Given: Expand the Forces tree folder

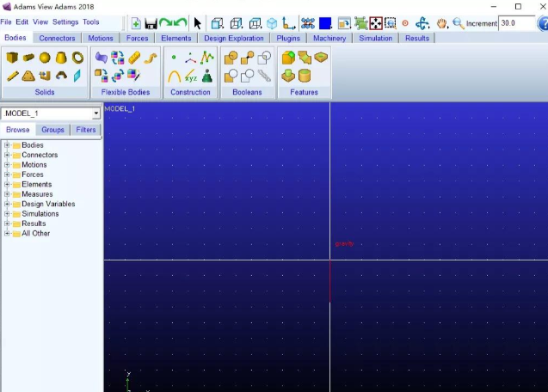Looking at the screenshot, I should point(7,175).
